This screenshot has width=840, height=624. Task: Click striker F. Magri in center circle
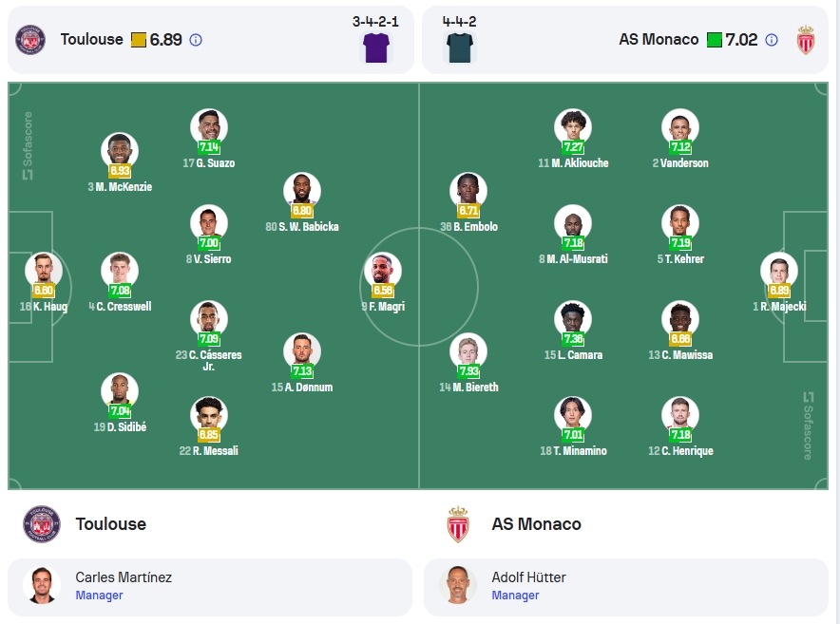(x=383, y=282)
